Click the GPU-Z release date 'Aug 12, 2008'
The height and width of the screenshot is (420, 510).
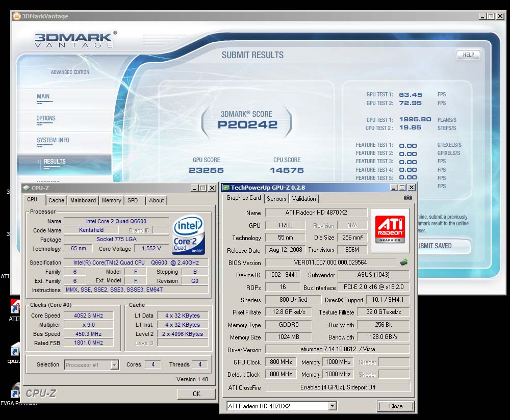286,250
